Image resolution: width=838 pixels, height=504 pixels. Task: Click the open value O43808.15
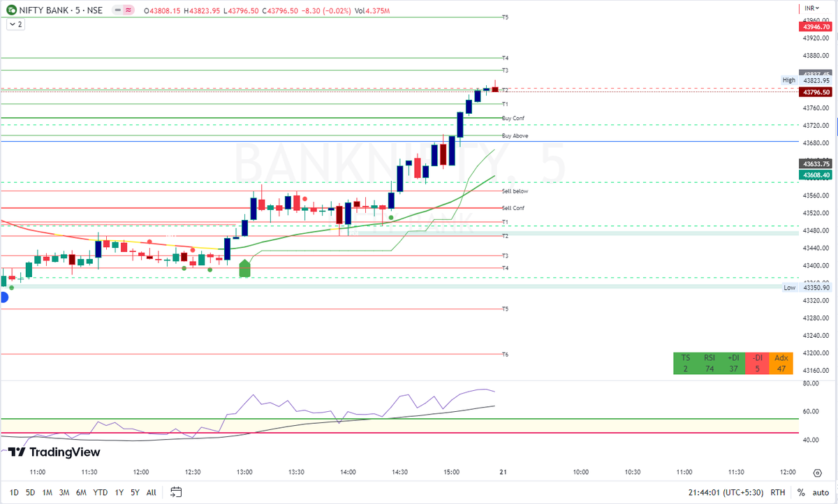[161, 10]
